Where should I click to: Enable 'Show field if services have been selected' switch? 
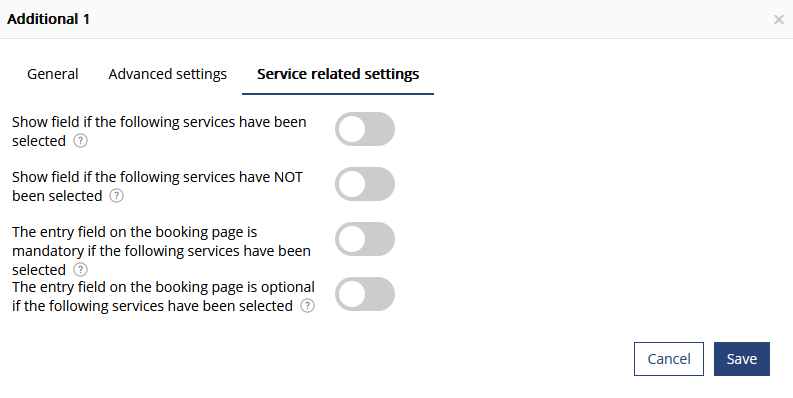[x=365, y=129]
